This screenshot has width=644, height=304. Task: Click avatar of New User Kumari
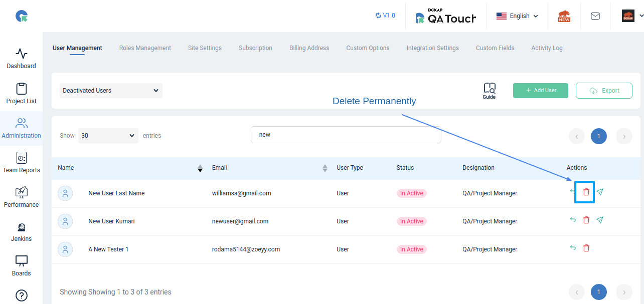click(x=65, y=221)
